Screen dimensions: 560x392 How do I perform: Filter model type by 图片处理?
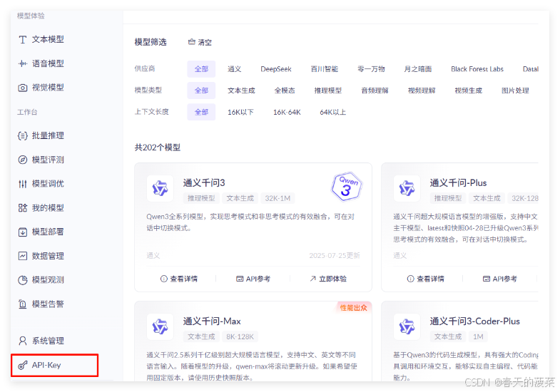point(515,91)
